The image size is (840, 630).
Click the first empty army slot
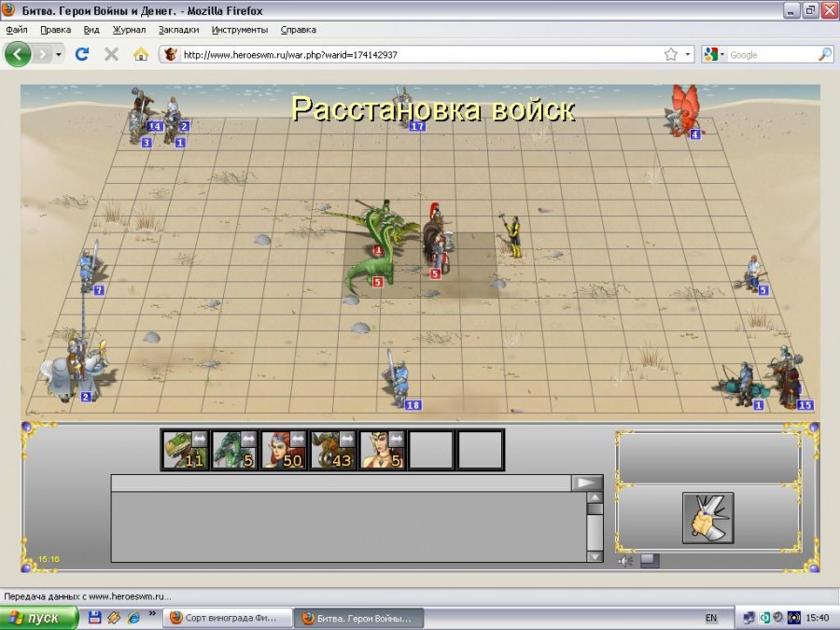[x=431, y=450]
